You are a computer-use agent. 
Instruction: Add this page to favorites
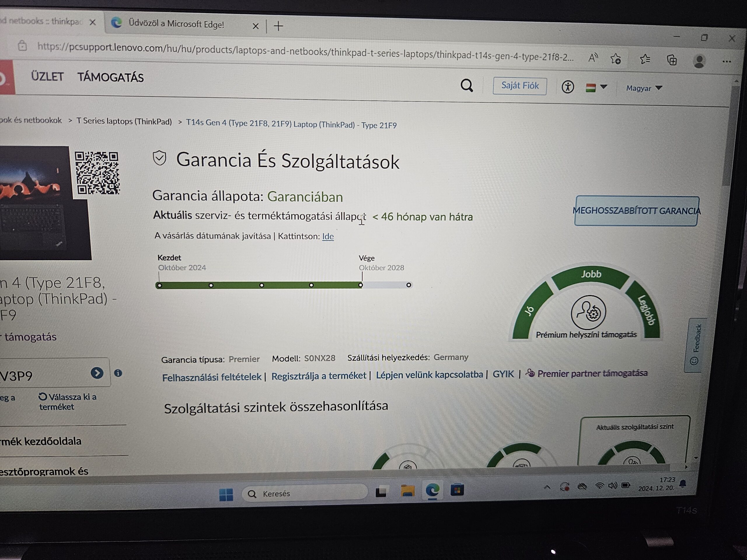[615, 59]
